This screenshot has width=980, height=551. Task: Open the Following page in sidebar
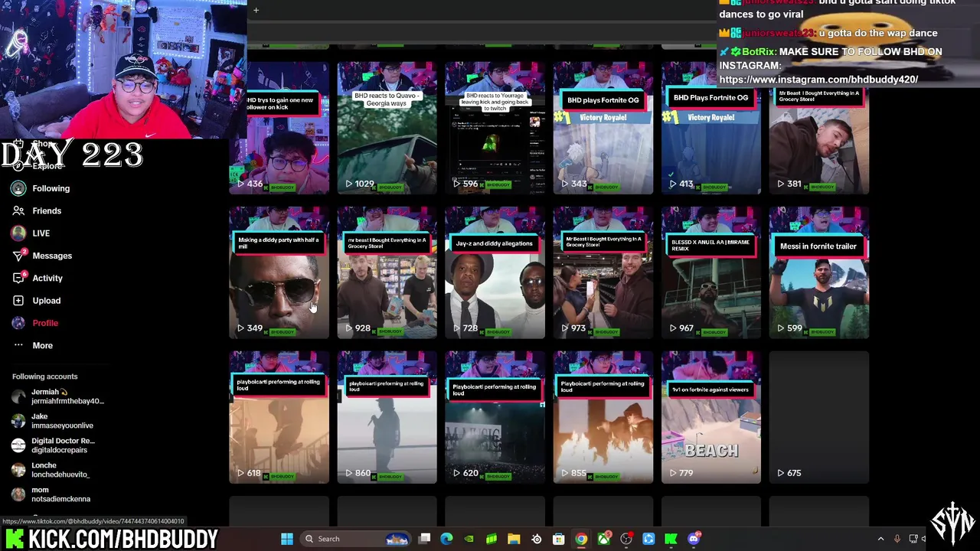[41, 188]
